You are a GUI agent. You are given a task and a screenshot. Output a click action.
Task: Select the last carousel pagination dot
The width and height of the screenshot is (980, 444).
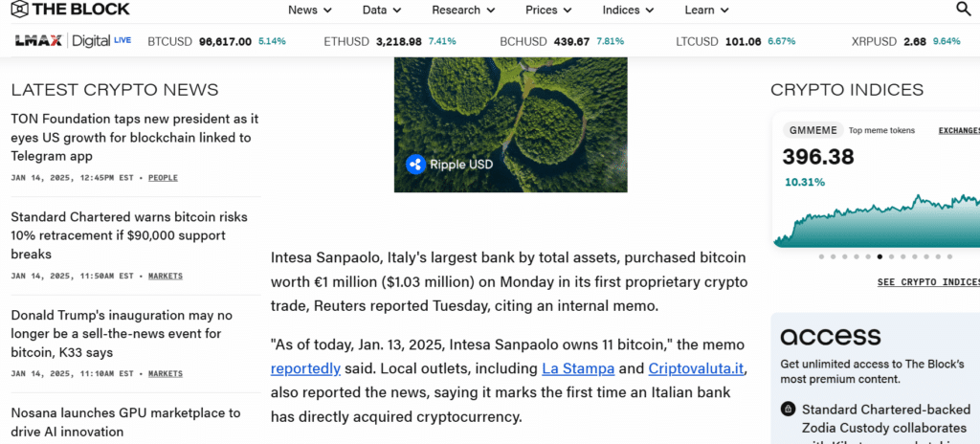click(x=949, y=256)
